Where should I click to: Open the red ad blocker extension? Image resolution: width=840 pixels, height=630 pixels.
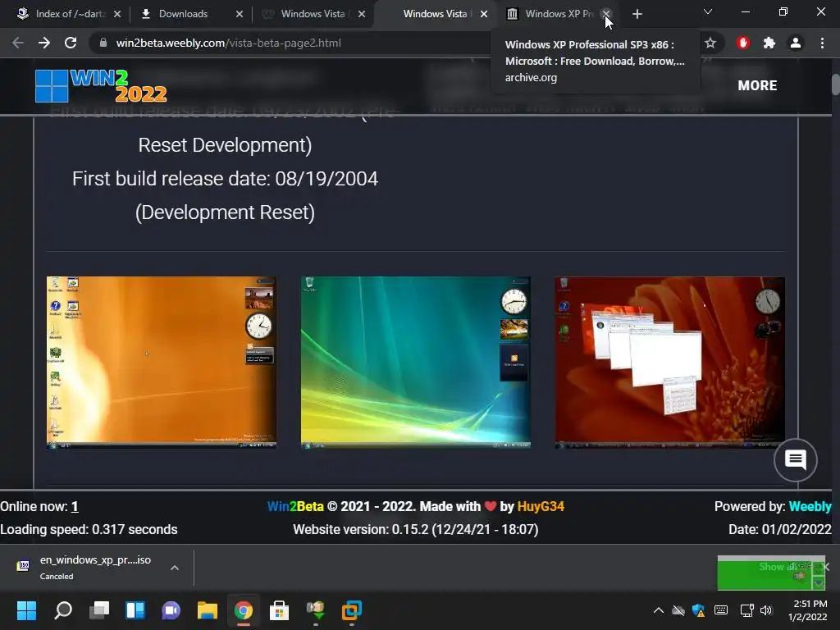742,43
